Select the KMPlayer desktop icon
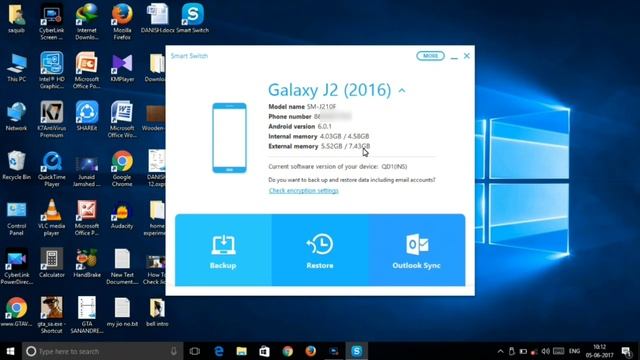The image size is (640, 360). coord(122,67)
